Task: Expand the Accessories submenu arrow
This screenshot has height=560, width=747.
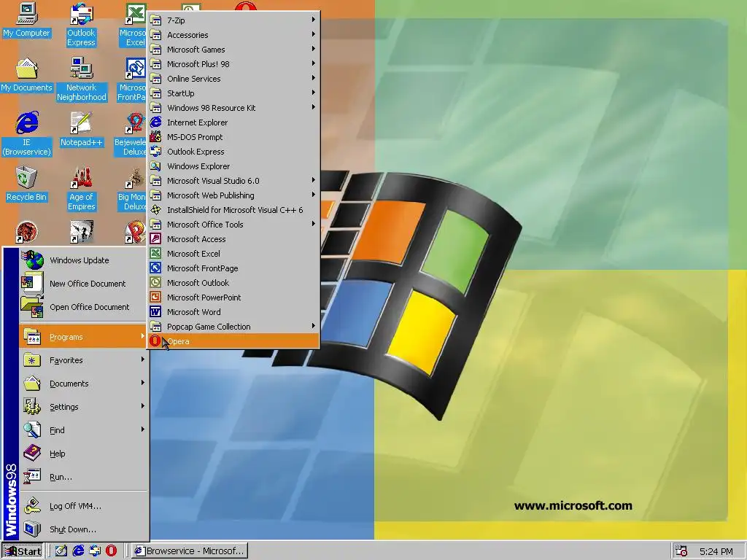Action: pos(314,34)
